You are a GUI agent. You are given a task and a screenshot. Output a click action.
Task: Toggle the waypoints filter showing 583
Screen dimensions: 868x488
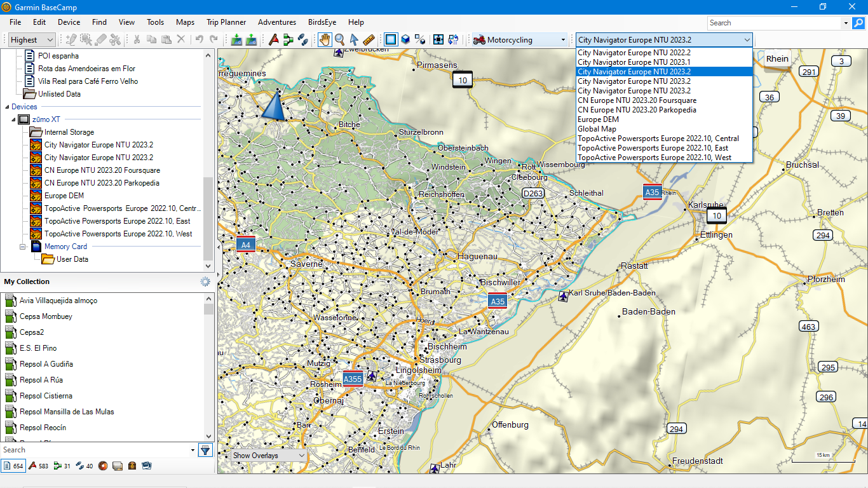pos(39,466)
